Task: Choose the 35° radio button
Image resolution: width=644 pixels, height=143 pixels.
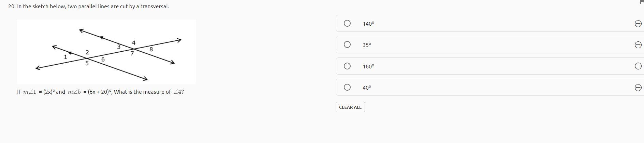Action: [347, 44]
